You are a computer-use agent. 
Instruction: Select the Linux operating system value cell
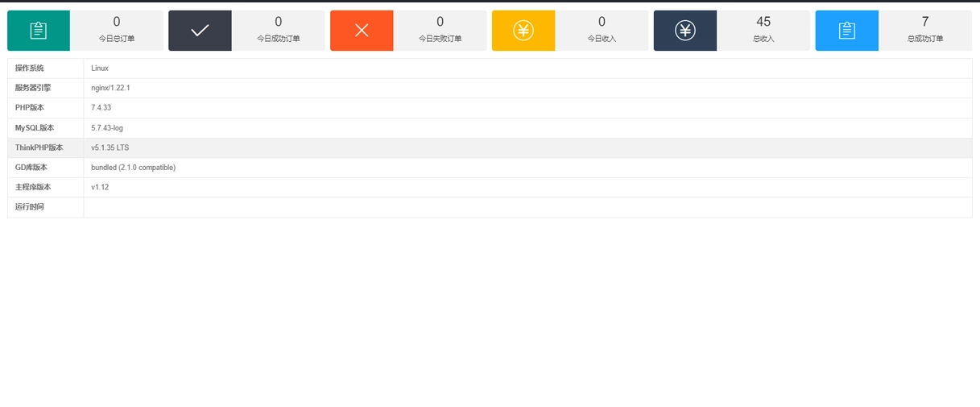point(100,69)
